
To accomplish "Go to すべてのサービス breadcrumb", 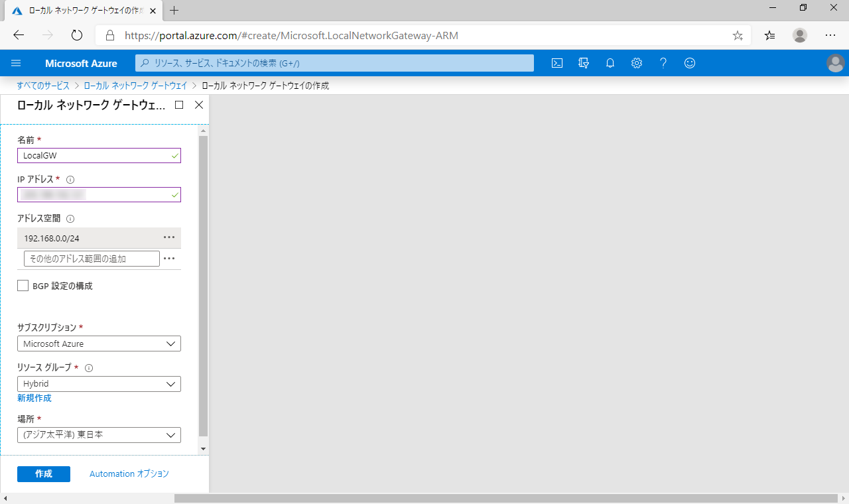I will pyautogui.click(x=43, y=86).
